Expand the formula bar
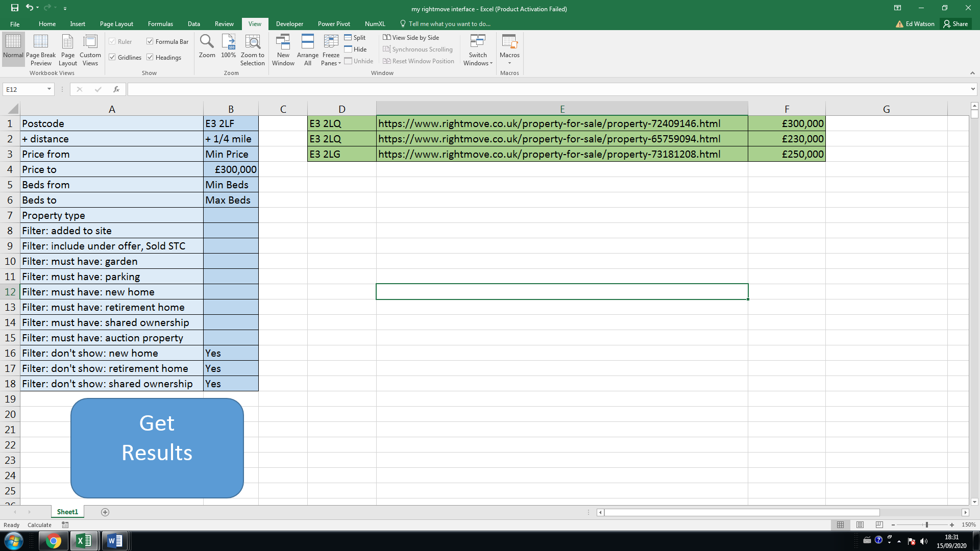Image resolution: width=980 pixels, height=551 pixels. [x=973, y=89]
